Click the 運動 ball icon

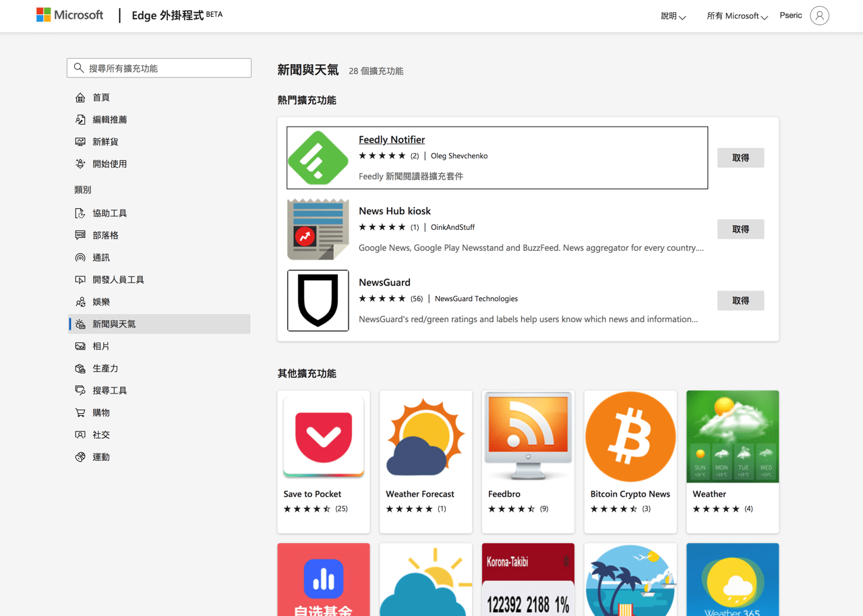(x=80, y=458)
